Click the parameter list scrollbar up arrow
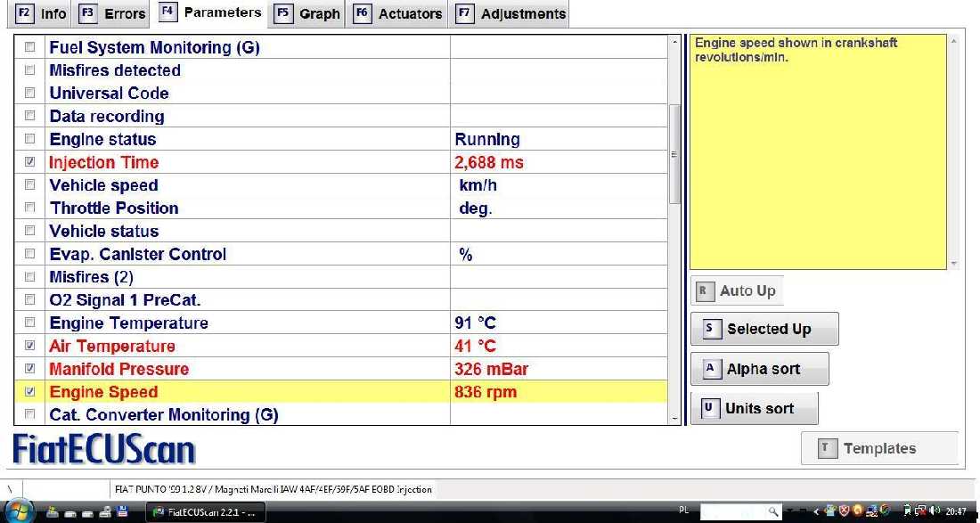 click(x=674, y=43)
